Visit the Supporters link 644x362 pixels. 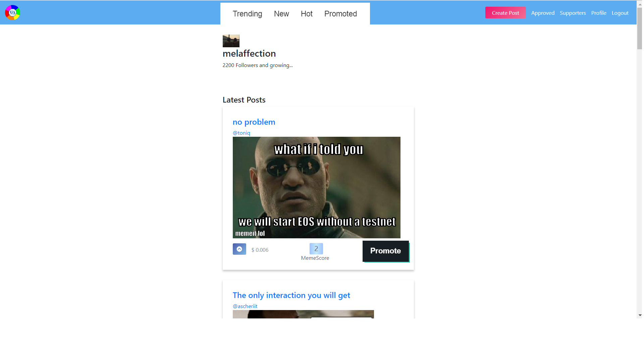573,13
